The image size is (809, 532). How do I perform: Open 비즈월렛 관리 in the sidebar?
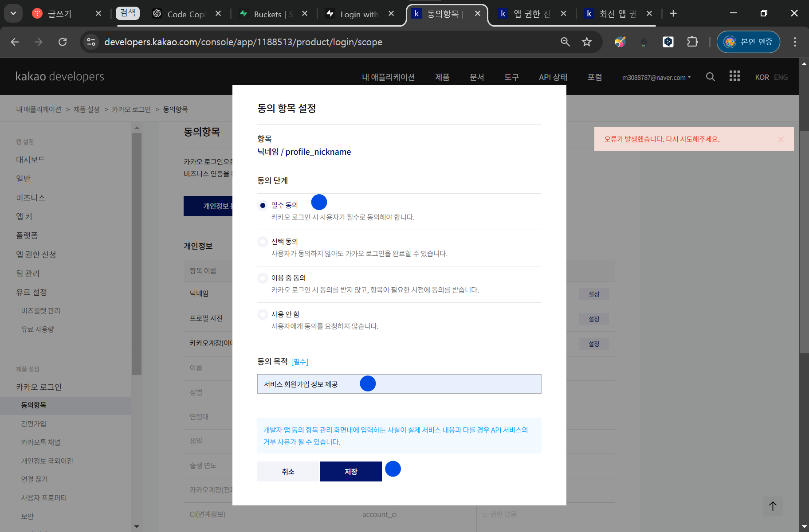(41, 311)
